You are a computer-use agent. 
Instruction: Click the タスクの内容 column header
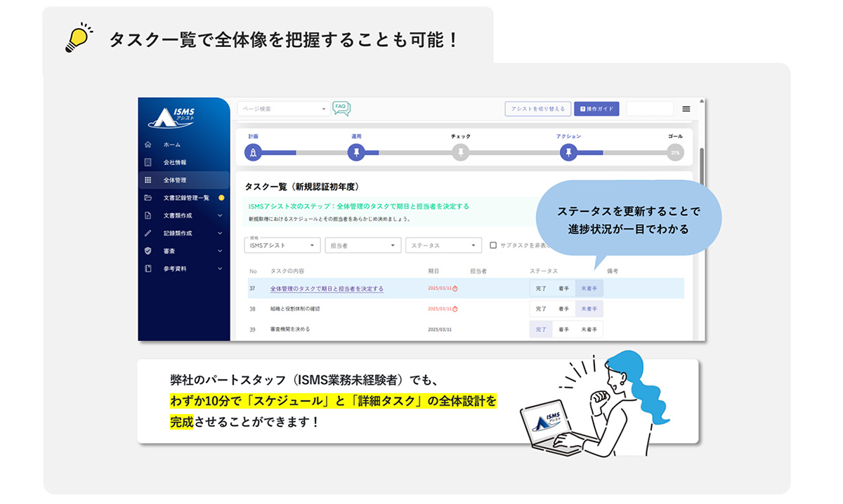287,271
